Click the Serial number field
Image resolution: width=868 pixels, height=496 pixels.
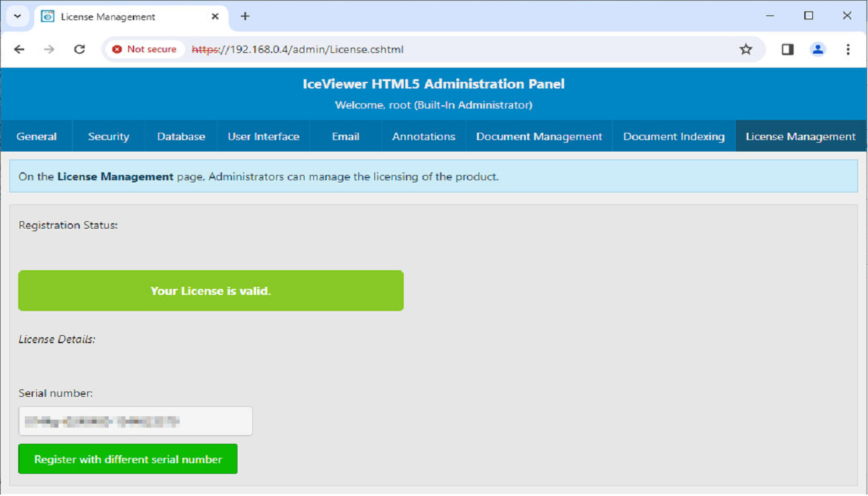tap(135, 422)
